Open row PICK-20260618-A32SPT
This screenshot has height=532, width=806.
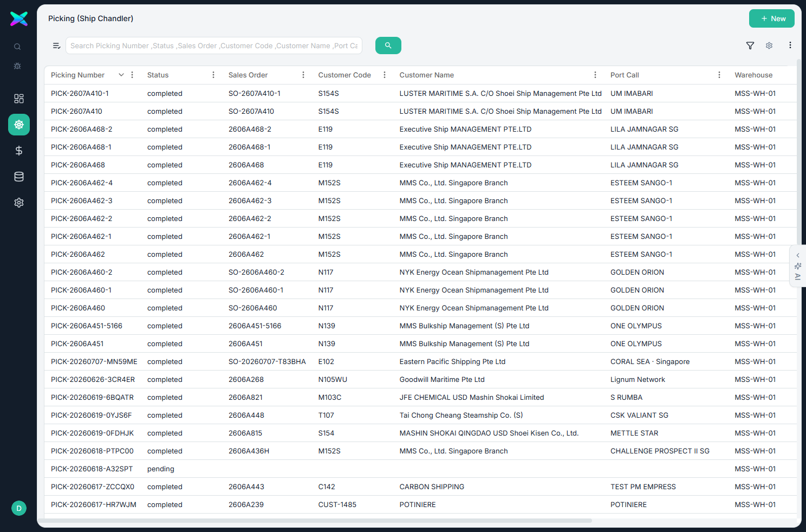click(x=420, y=469)
